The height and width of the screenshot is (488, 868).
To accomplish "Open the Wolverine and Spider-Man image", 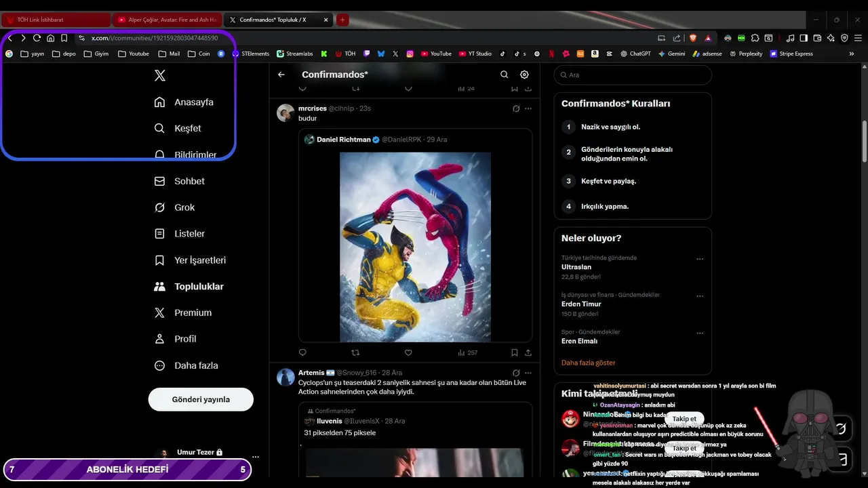I will 415,247.
